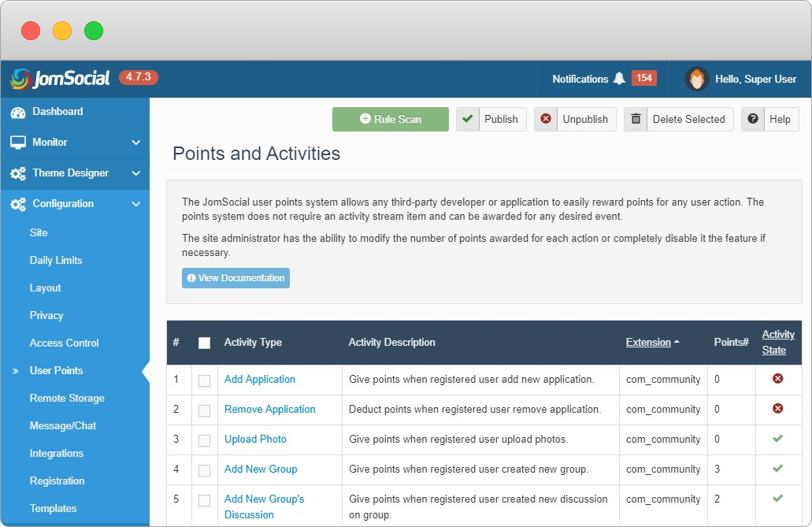Check the select-all checkbox in table header
Viewport: 812px width, 527px height.
(x=205, y=343)
